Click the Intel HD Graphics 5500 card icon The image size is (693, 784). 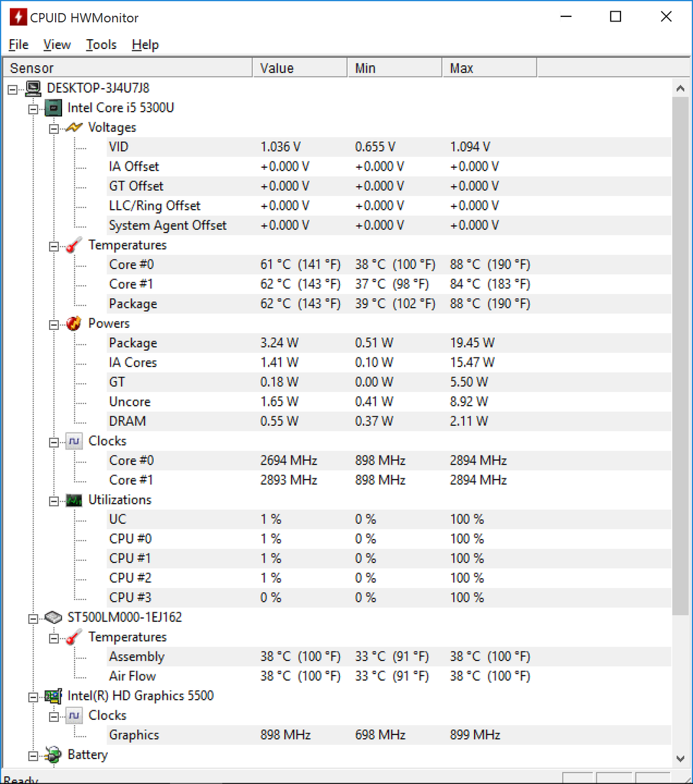click(x=54, y=696)
